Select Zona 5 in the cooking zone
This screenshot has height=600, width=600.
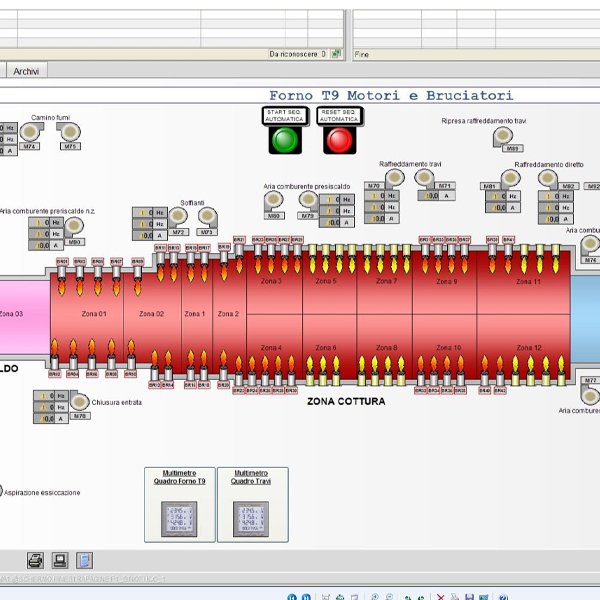pyautogui.click(x=326, y=282)
